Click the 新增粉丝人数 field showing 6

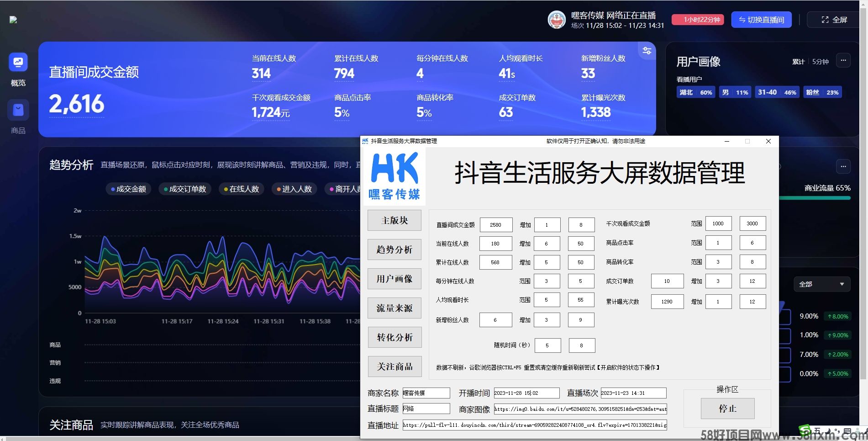pyautogui.click(x=496, y=320)
